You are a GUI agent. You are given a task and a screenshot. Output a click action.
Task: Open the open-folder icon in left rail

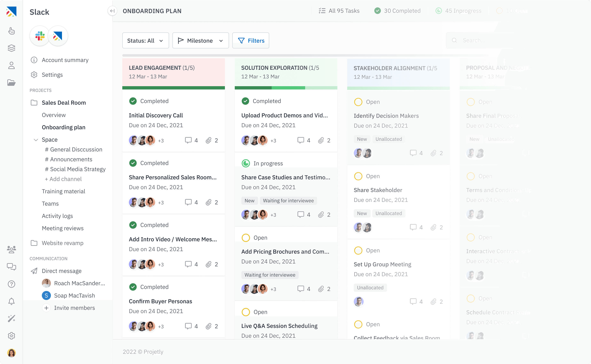click(x=11, y=82)
